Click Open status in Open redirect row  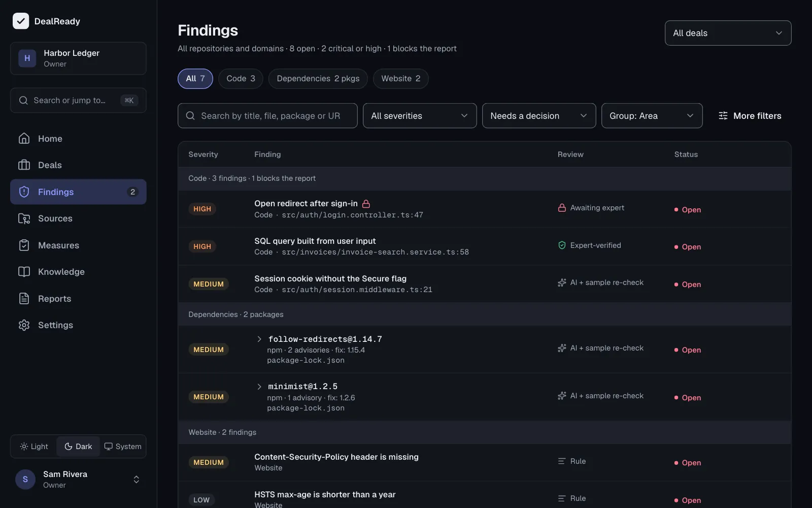[x=687, y=210]
